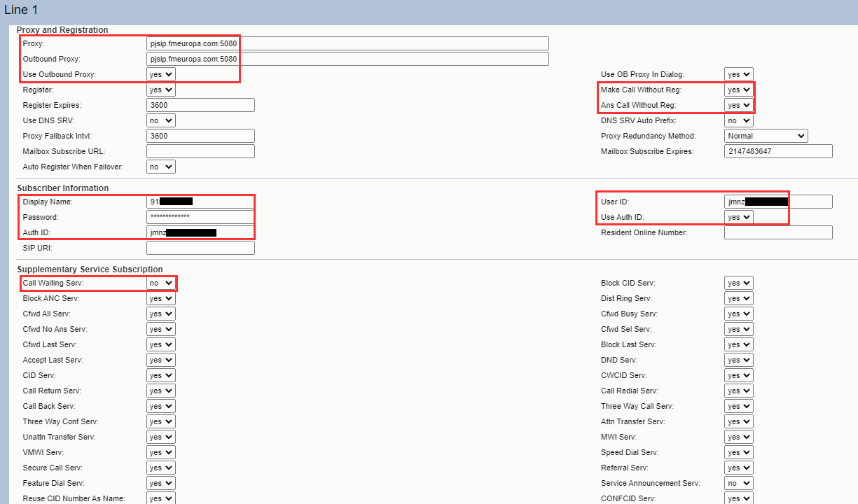Open the Register yes/no dropdown

tap(161, 90)
